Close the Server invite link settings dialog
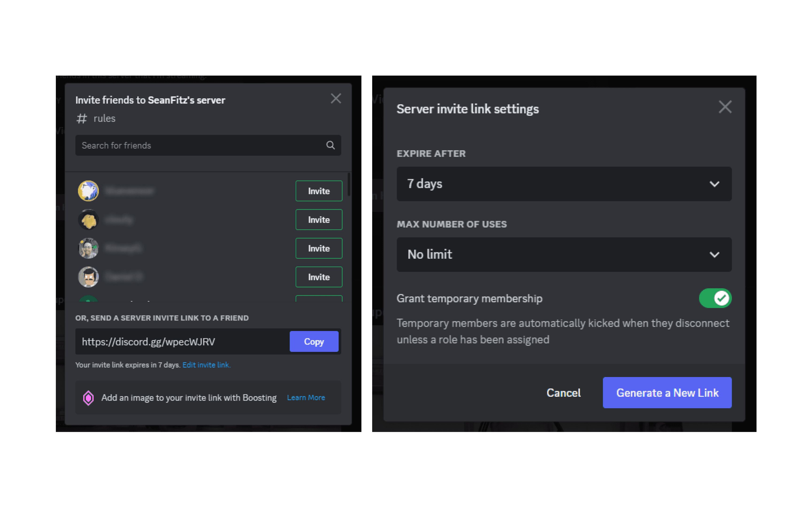 [x=725, y=107]
